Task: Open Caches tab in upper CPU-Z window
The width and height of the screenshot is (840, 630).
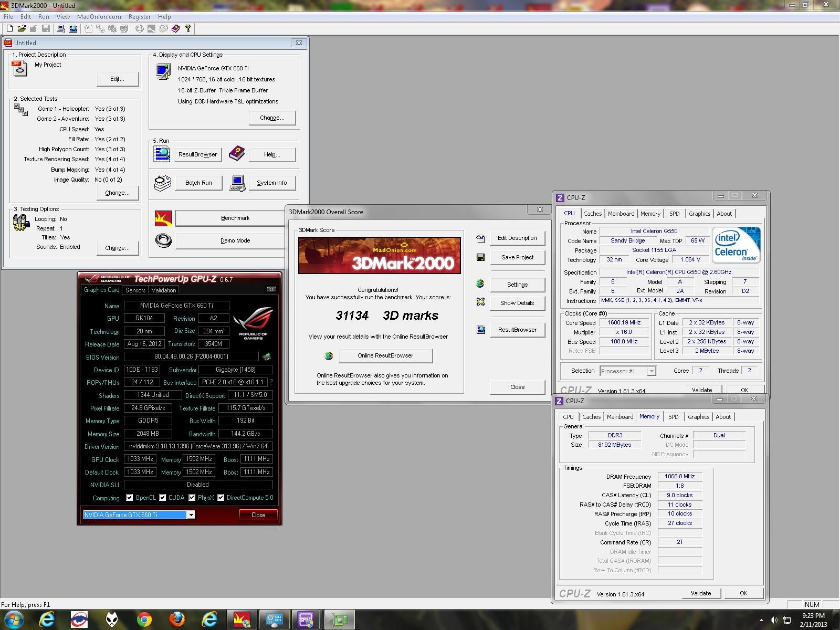Action: [x=593, y=214]
